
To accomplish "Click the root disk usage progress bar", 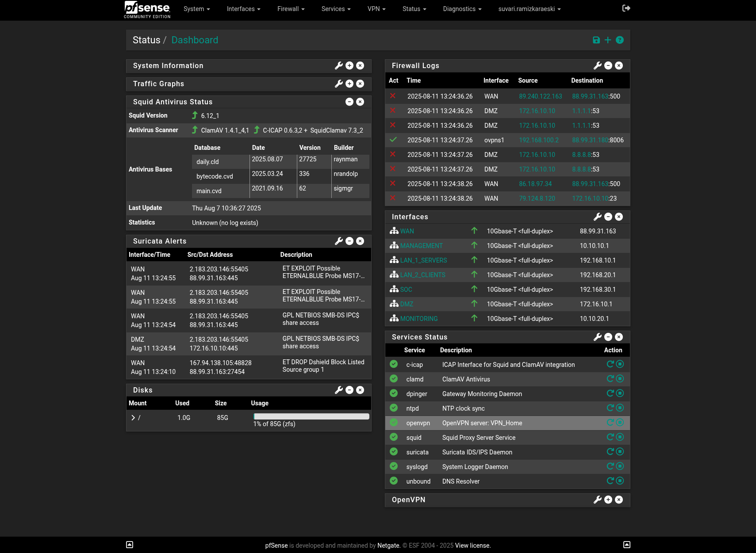I will pos(311,416).
